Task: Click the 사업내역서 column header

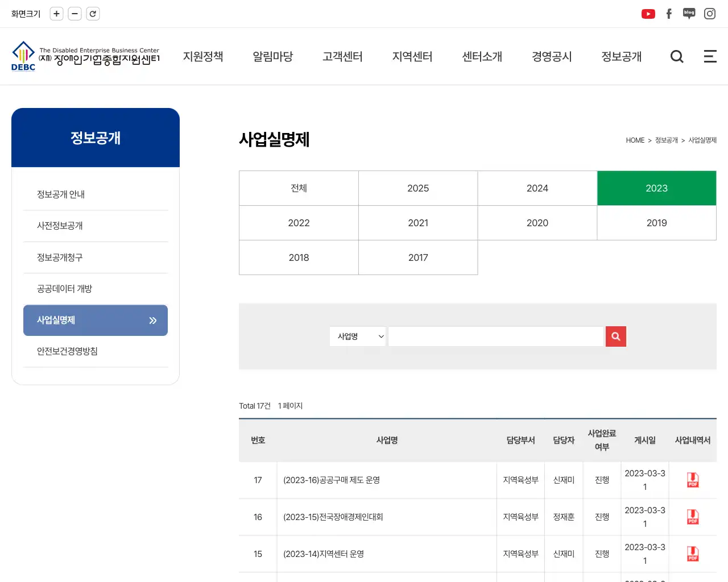Action: pos(693,440)
